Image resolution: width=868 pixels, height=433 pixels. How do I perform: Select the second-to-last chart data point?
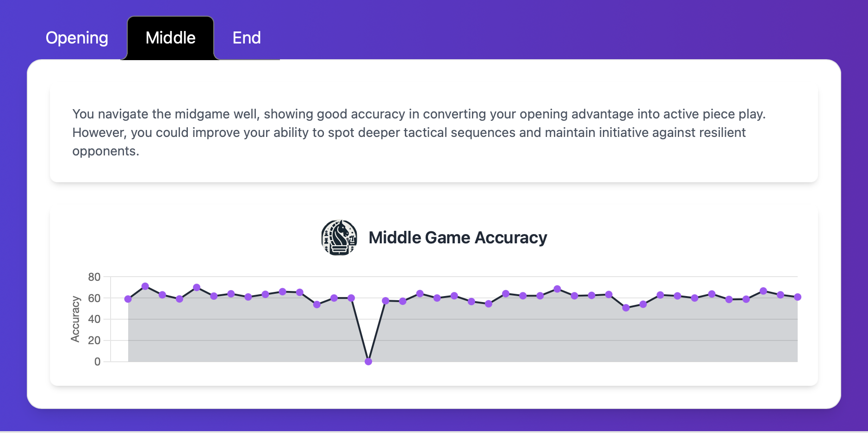(781, 295)
